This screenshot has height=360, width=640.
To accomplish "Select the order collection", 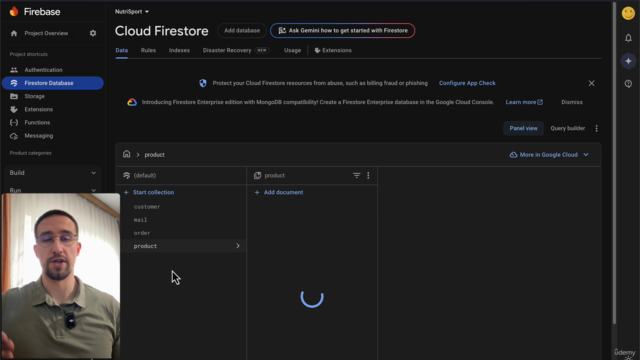I will [x=142, y=233].
